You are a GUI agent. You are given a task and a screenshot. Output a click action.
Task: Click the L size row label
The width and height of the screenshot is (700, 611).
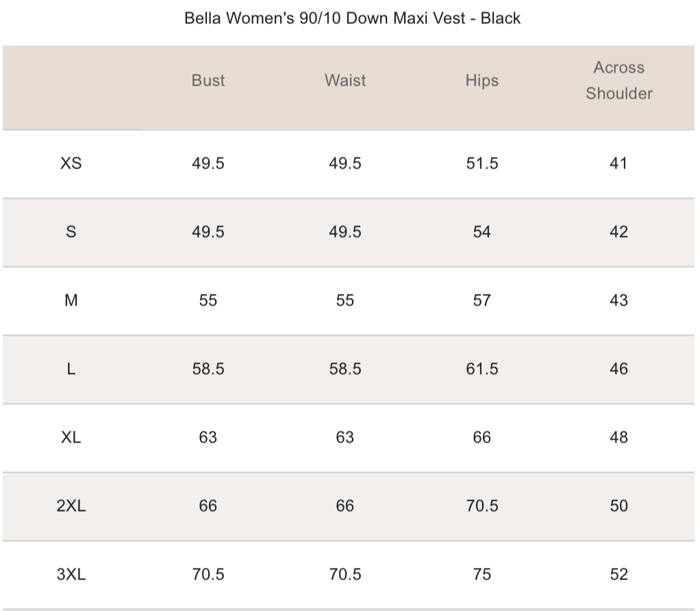coord(71,369)
